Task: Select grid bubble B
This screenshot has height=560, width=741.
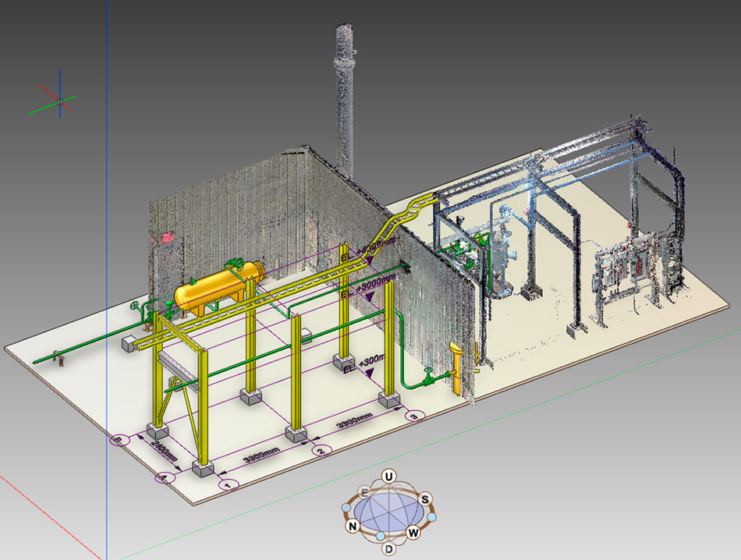Action: [x=118, y=441]
